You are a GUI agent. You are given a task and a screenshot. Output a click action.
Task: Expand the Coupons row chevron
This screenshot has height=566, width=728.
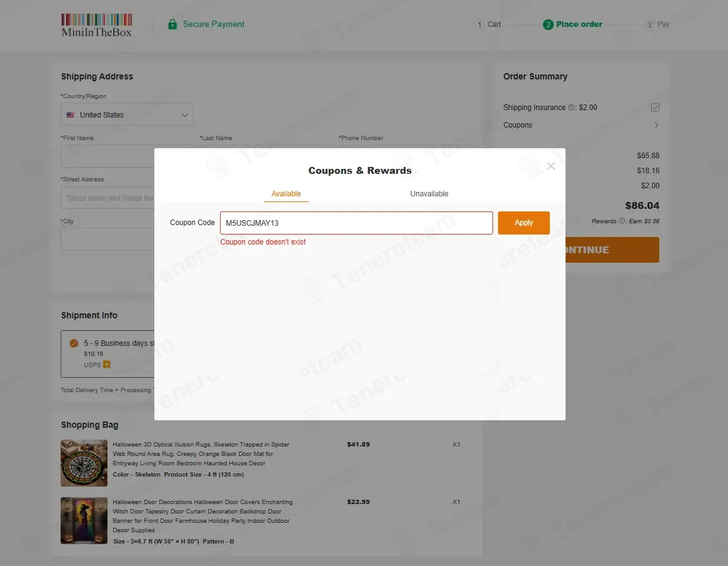[656, 125]
